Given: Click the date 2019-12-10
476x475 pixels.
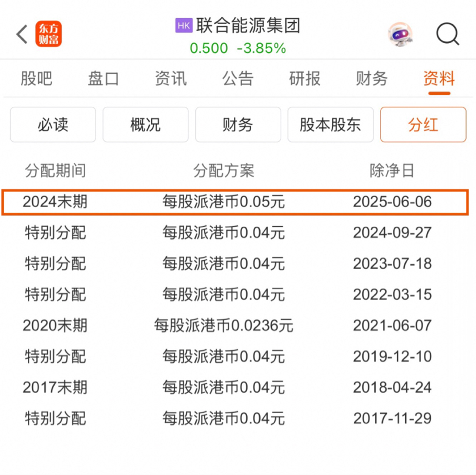Looking at the screenshot, I should click(392, 356).
